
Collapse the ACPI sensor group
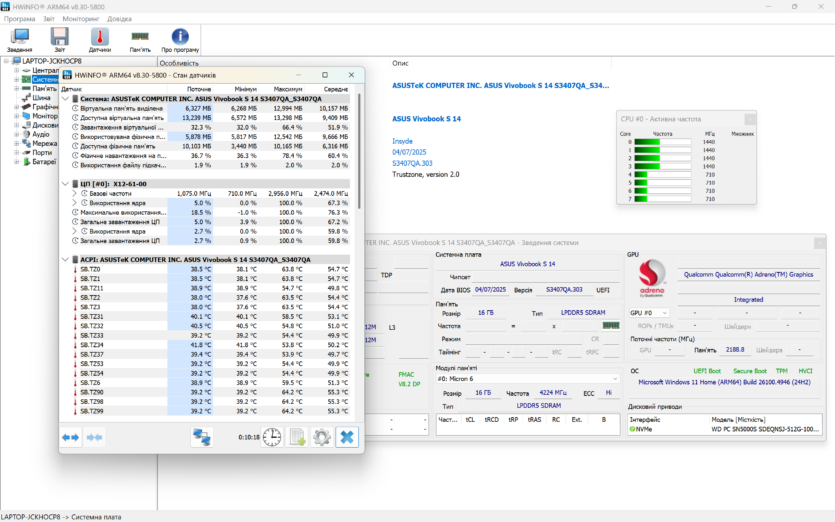point(66,259)
